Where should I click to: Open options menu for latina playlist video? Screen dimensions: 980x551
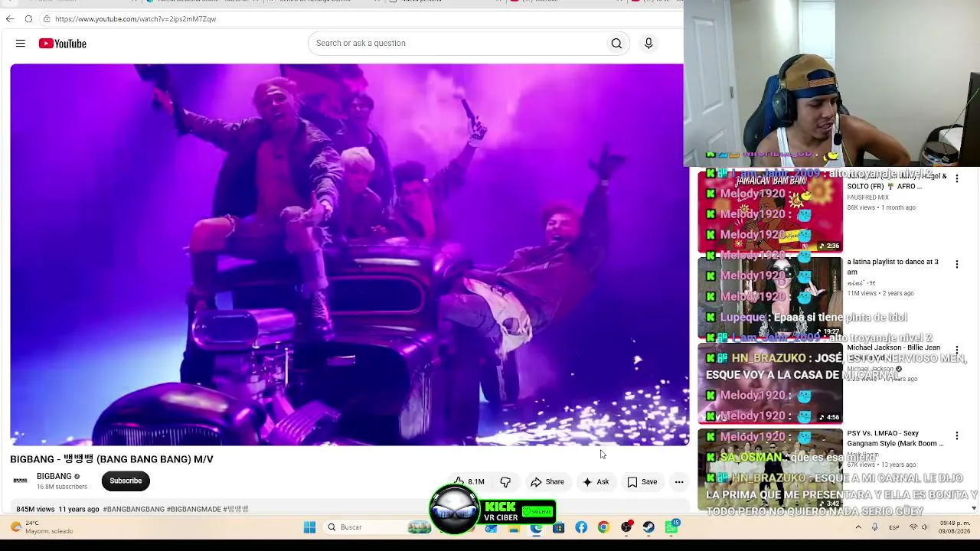[x=956, y=264]
